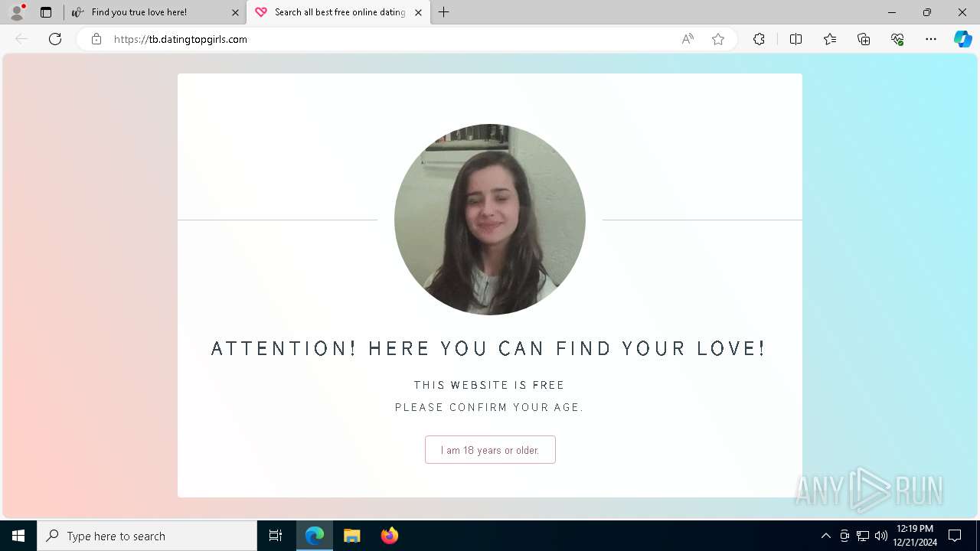This screenshot has width=980, height=551.
Task: Open the browser profile icon
Action: pos(17,12)
